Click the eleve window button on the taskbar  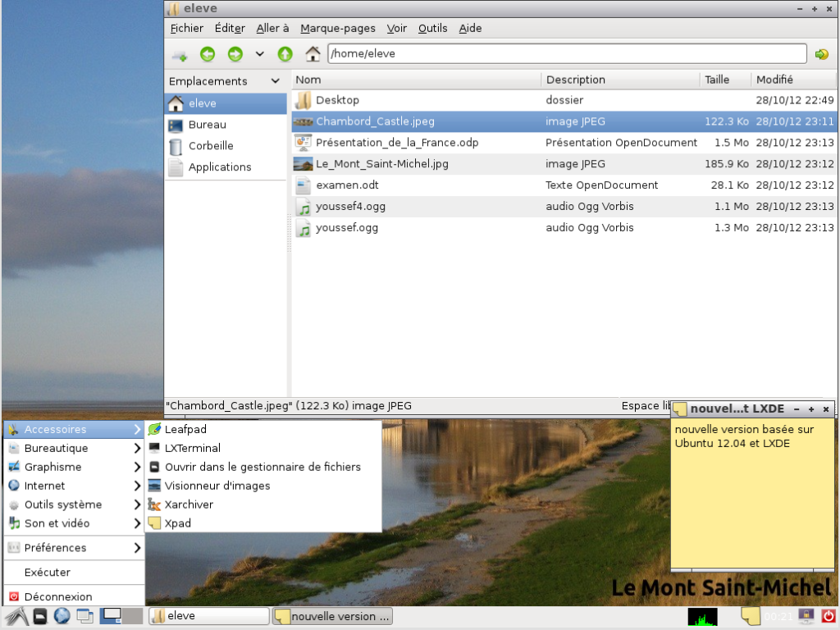pyautogui.click(x=208, y=616)
